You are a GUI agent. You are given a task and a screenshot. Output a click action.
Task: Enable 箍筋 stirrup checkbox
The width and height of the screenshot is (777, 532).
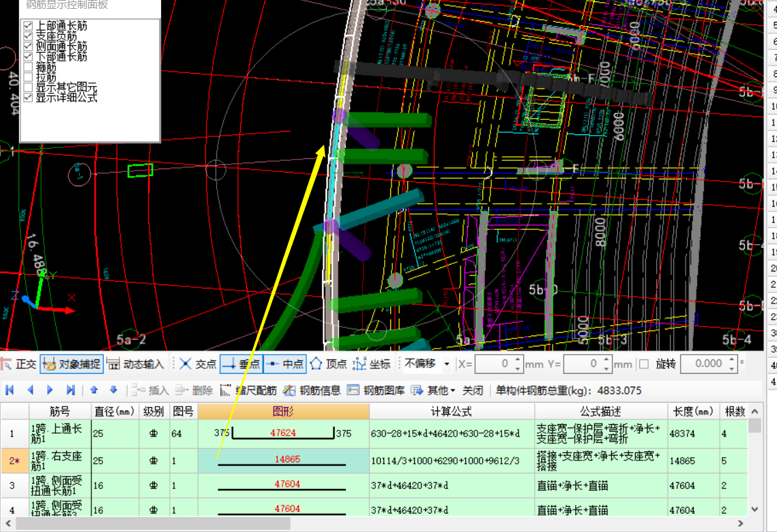28,67
